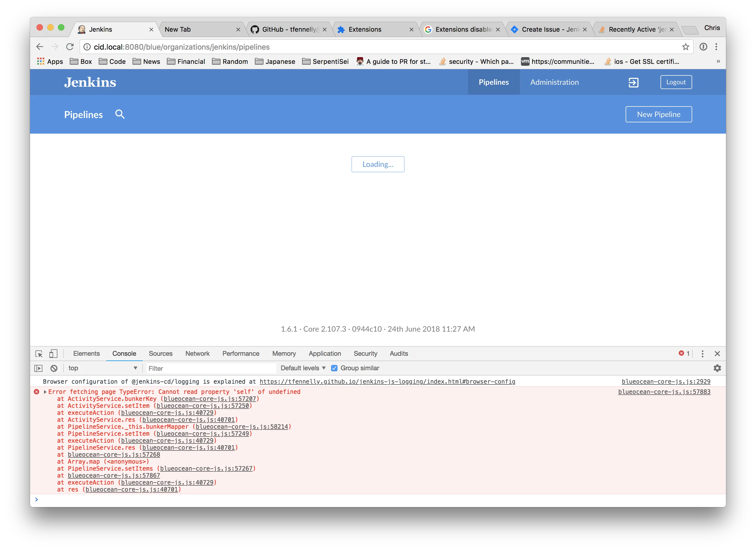The width and height of the screenshot is (756, 550).
Task: Bookmark page with the star icon
Action: pyautogui.click(x=685, y=47)
